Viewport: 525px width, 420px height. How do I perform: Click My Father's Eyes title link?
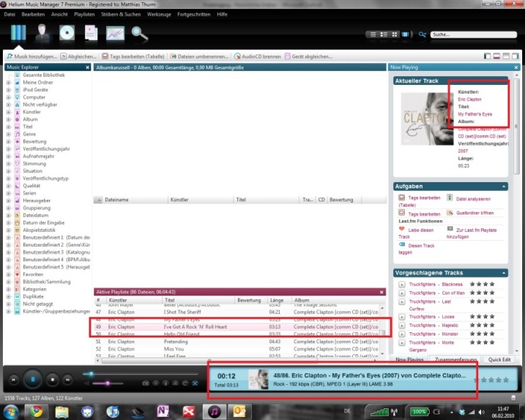tap(474, 114)
